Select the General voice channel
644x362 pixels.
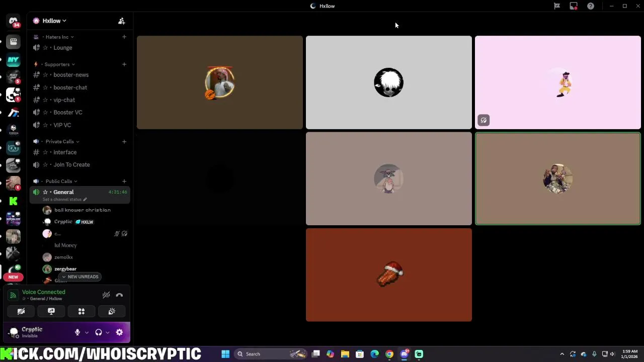click(x=80, y=195)
